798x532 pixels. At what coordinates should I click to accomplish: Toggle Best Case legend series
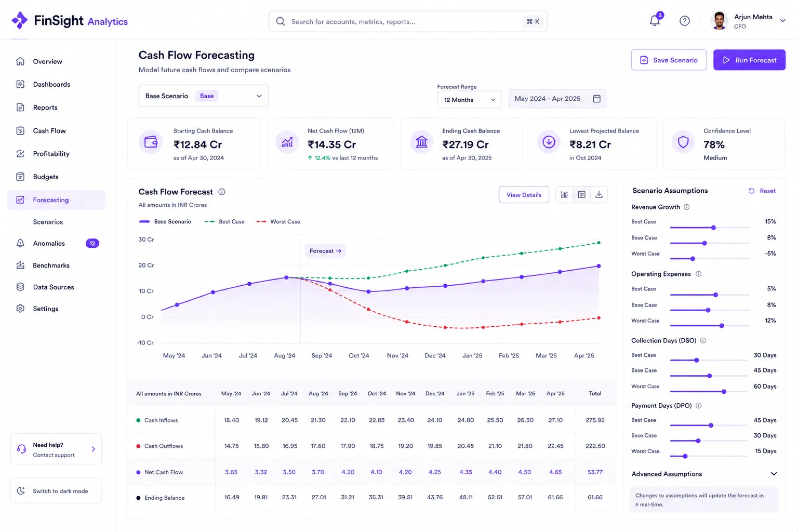point(224,222)
